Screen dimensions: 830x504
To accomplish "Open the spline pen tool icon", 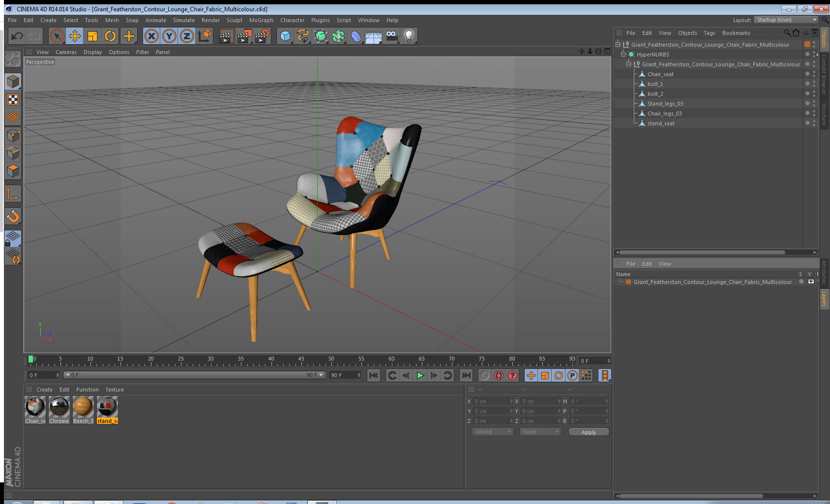I will pyautogui.click(x=303, y=36).
